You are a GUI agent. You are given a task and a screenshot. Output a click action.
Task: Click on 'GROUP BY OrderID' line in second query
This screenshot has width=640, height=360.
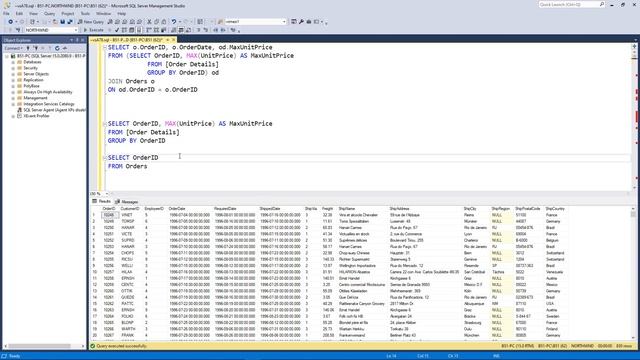pyautogui.click(x=136, y=140)
